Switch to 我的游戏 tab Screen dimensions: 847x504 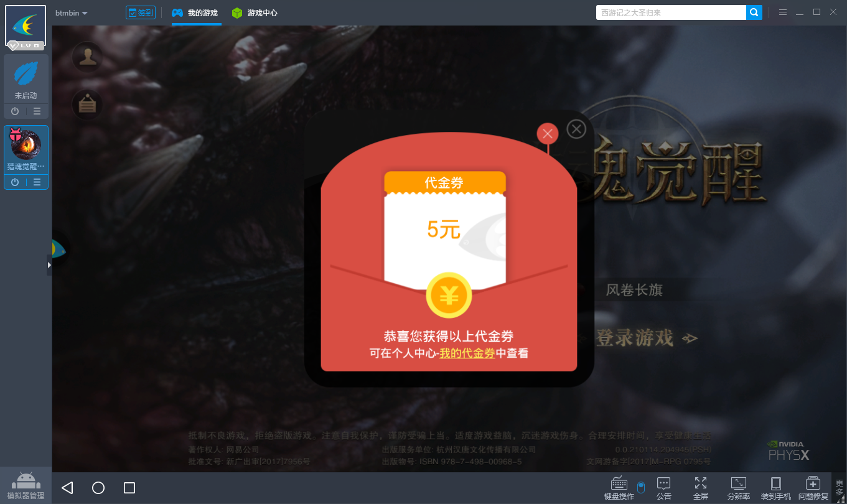click(195, 13)
